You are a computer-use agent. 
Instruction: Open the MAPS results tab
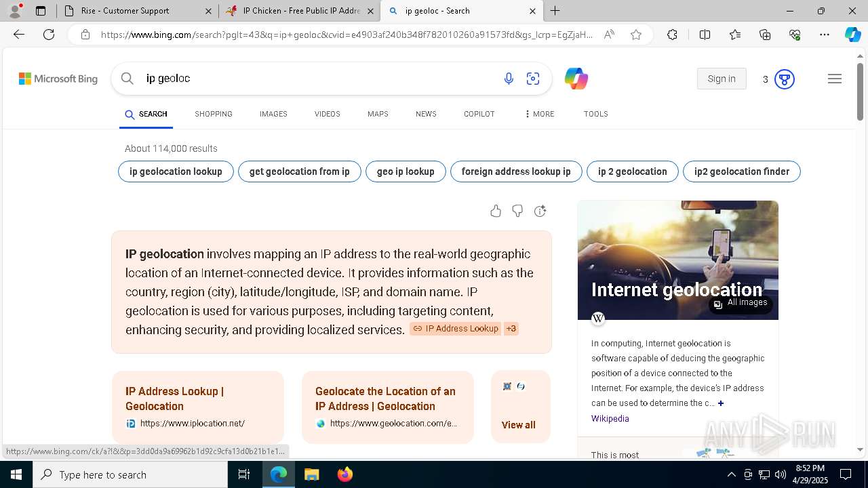[x=378, y=114]
